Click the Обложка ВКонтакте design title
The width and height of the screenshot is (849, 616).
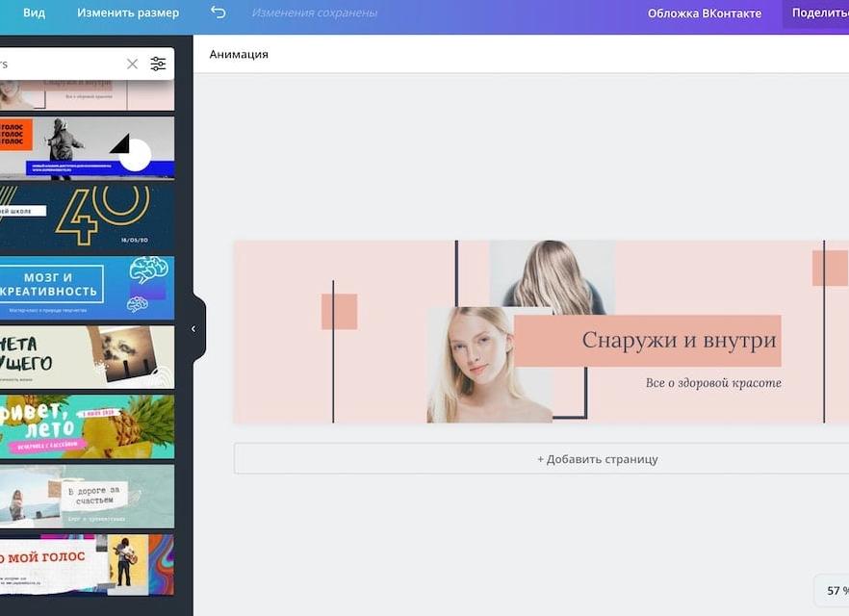point(704,13)
